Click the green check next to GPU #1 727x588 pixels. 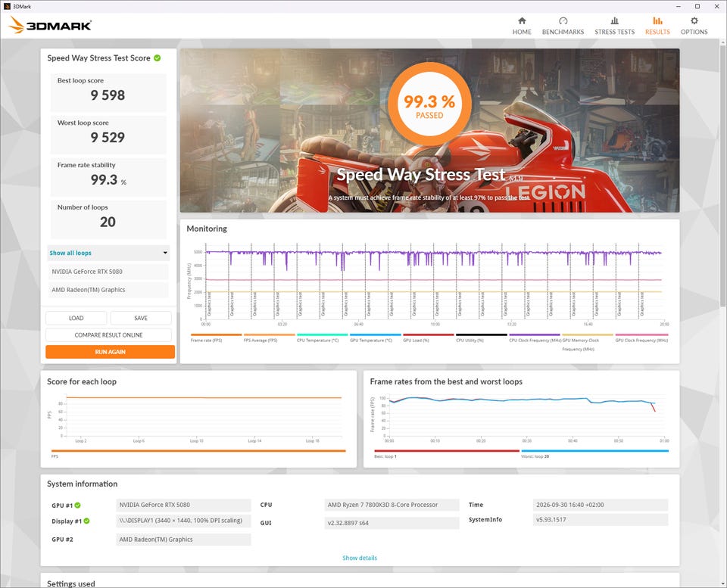[x=77, y=505]
